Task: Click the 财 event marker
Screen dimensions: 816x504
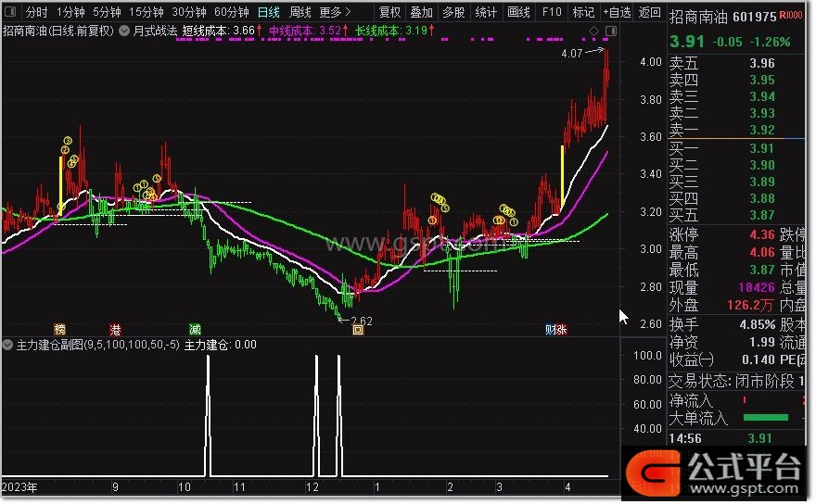Action: click(x=550, y=329)
